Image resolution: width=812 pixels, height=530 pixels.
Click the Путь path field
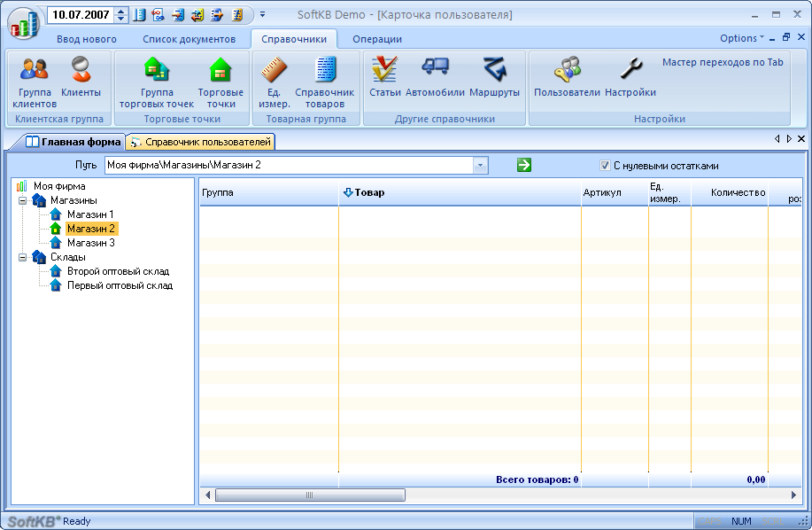(x=289, y=165)
